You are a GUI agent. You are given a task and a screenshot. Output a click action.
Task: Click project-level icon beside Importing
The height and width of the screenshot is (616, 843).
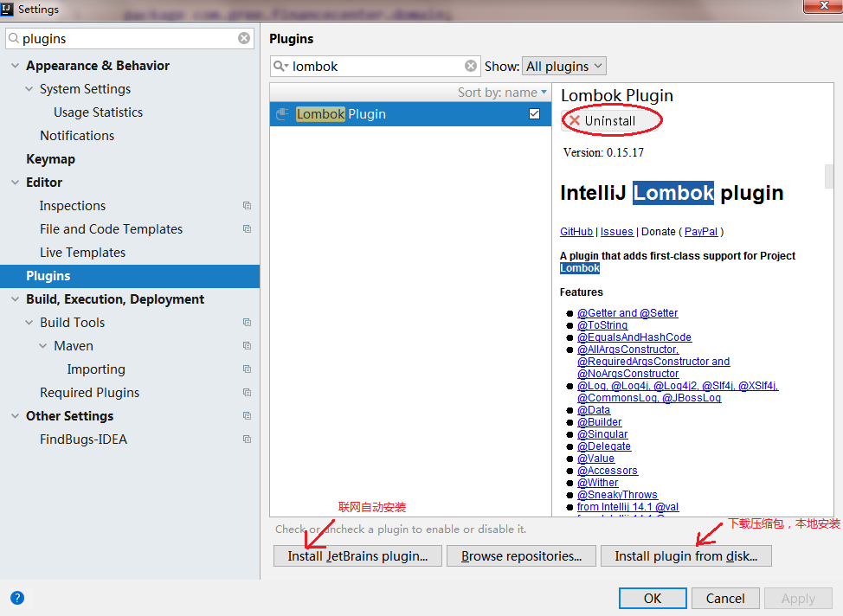pos(247,369)
